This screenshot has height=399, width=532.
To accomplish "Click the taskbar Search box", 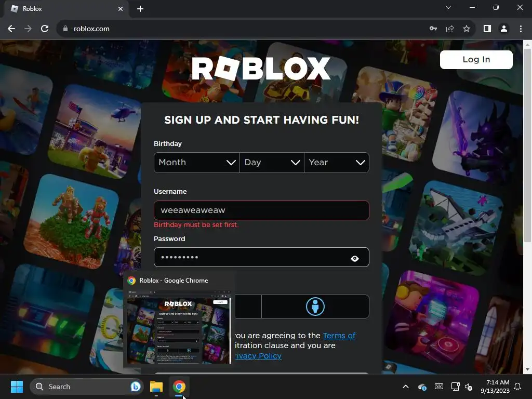I will point(87,387).
